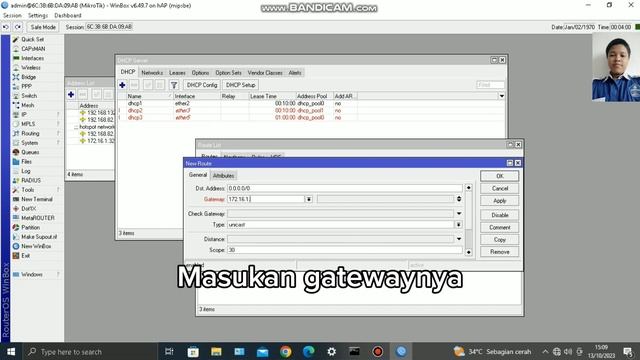Expand IP submenu
640x360 pixels.
pyautogui.click(x=37, y=115)
